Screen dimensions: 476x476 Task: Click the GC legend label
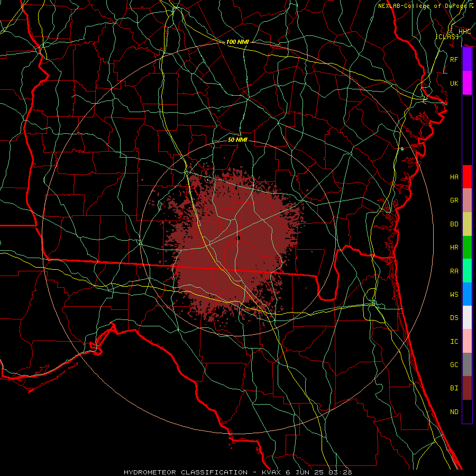[x=454, y=364]
